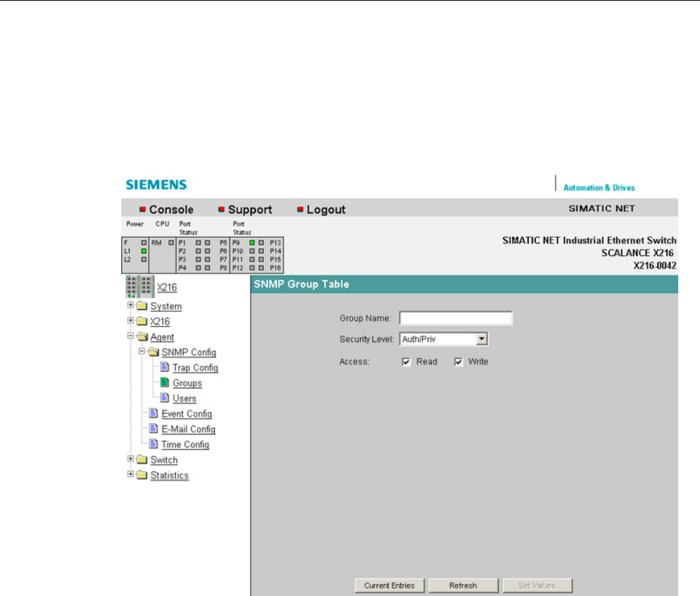The image size is (700, 596).
Task: Collapse the Agent tree node
Action: click(x=130, y=335)
